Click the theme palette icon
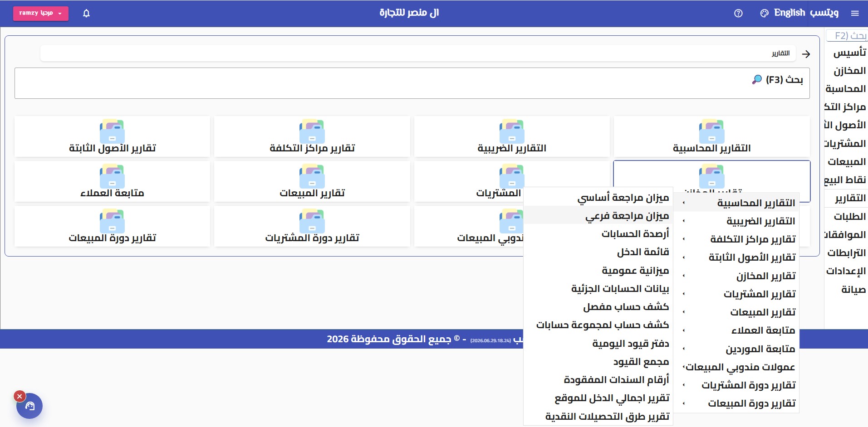 click(765, 13)
